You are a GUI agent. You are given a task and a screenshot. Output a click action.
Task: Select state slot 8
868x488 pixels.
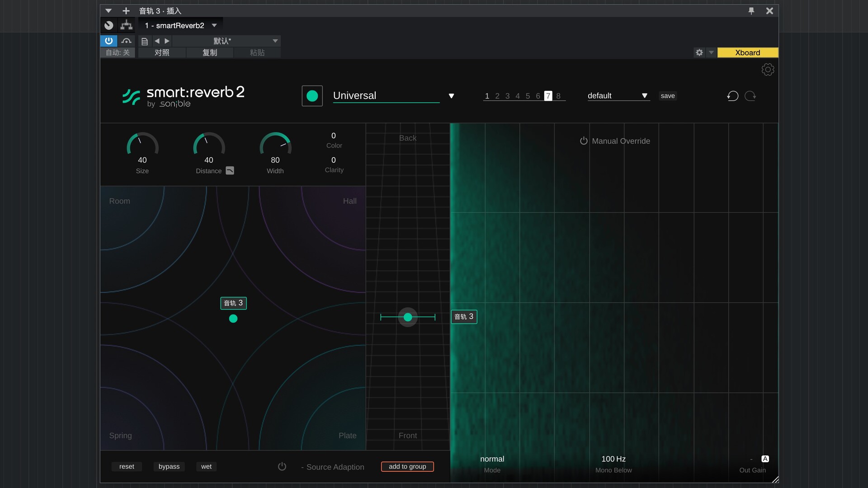558,96
